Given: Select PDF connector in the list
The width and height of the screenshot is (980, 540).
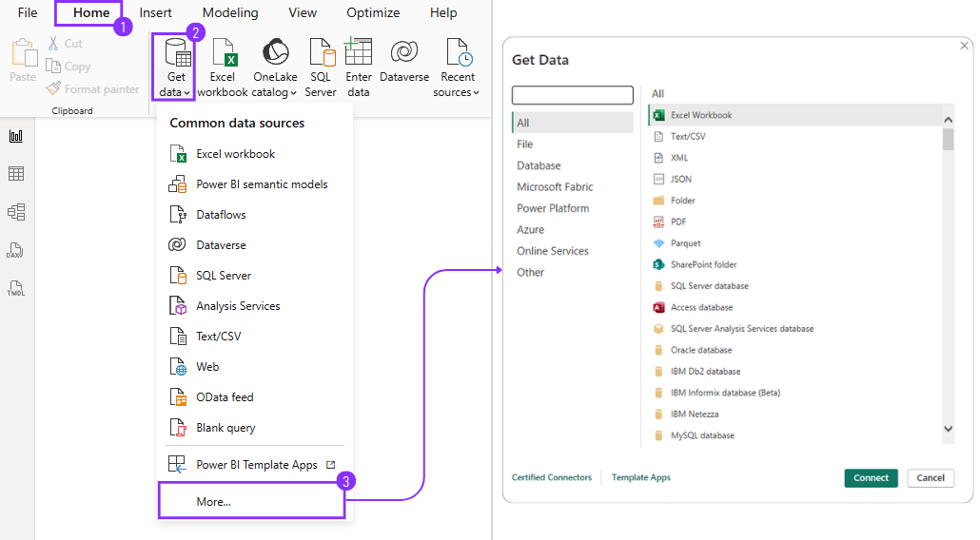Looking at the screenshot, I should point(795,222).
